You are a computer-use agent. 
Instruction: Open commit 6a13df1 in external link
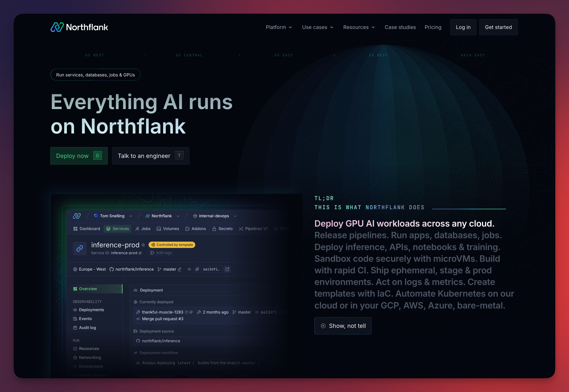tap(227, 269)
